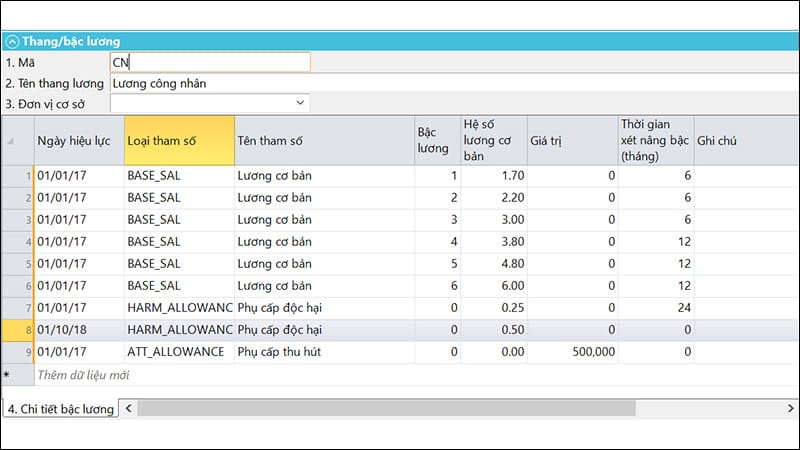Sort by Ngày hiệu lực column header
The image size is (800, 450).
79,140
